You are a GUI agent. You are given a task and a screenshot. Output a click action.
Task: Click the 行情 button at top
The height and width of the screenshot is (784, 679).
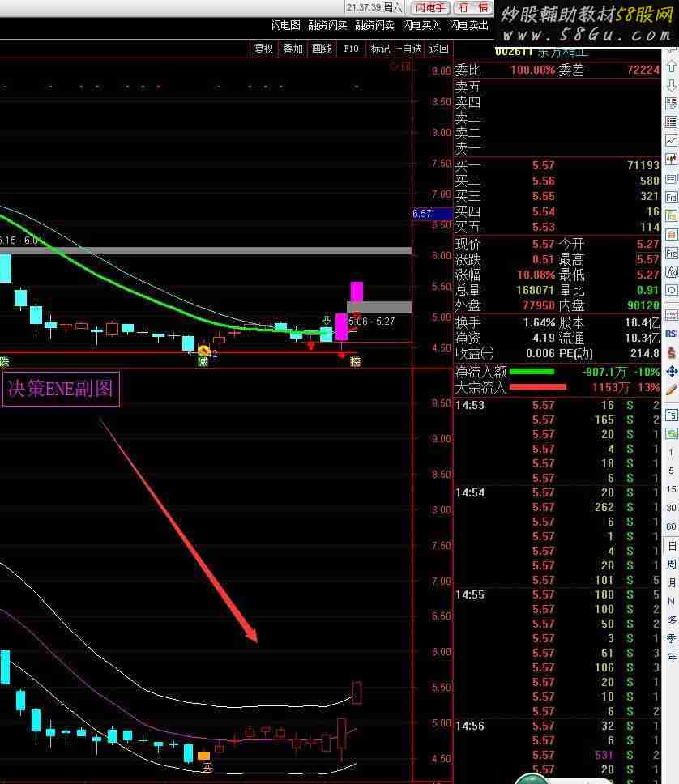[x=473, y=7]
